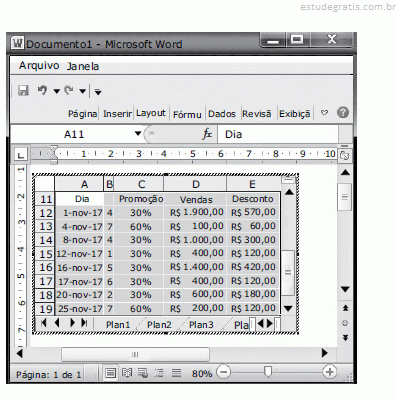
Task: Expand the Name Box dropdown arrow
Action: [x=138, y=134]
